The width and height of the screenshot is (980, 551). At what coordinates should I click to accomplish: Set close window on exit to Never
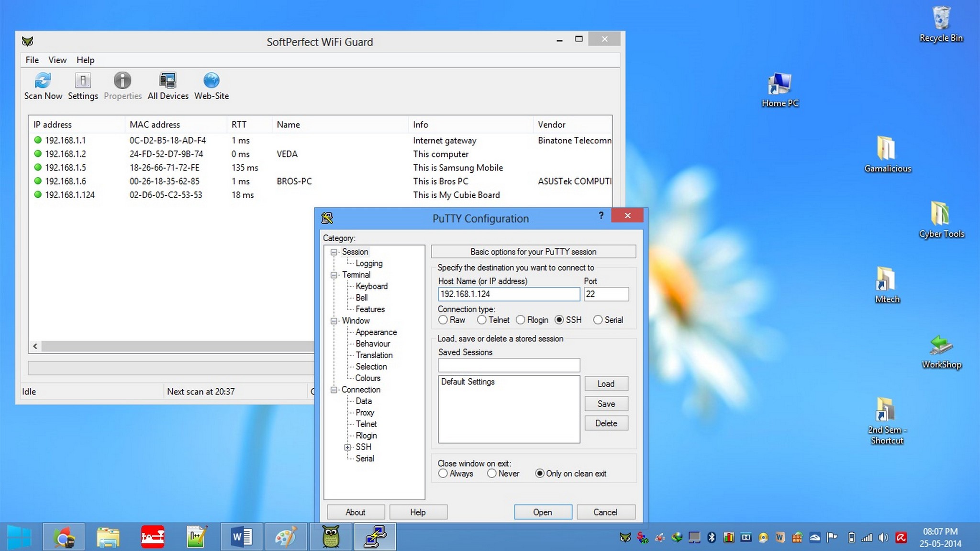coord(492,473)
